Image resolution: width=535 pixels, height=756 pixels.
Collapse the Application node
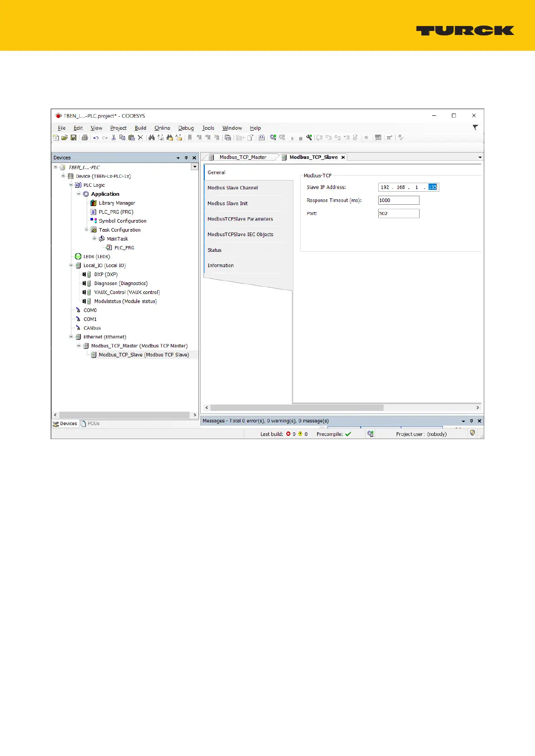[x=79, y=194]
